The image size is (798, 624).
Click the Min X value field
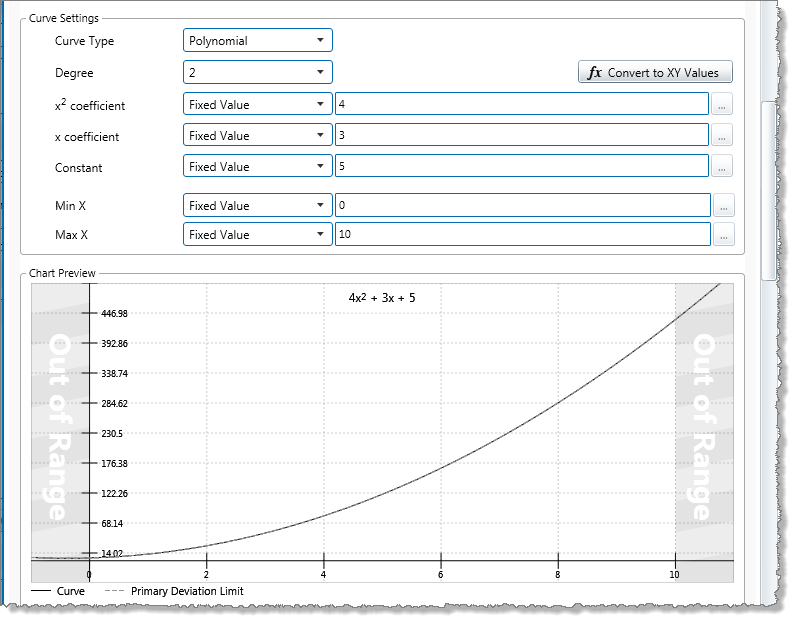[521, 206]
